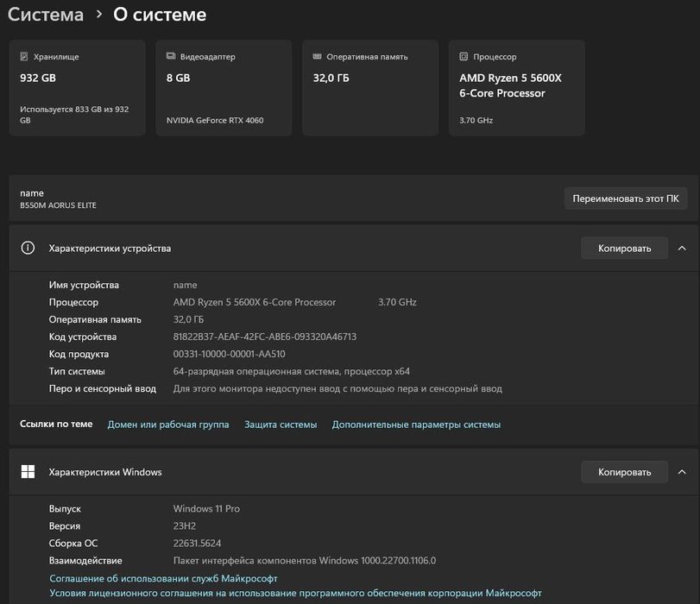Image resolution: width=700 pixels, height=604 pixels.
Task: Click the Процессор chip icon
Action: pyautogui.click(x=464, y=56)
